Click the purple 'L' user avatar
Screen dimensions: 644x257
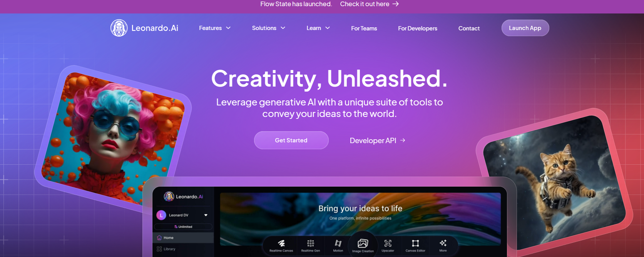point(161,215)
